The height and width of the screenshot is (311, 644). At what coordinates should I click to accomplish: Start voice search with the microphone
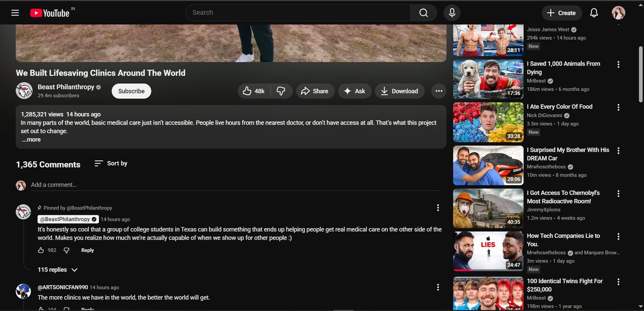(x=452, y=13)
